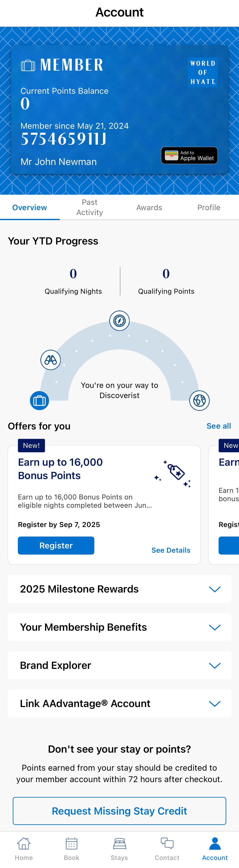Expand Link AAdvantage Account
This screenshot has width=239, height=868.
119,703
